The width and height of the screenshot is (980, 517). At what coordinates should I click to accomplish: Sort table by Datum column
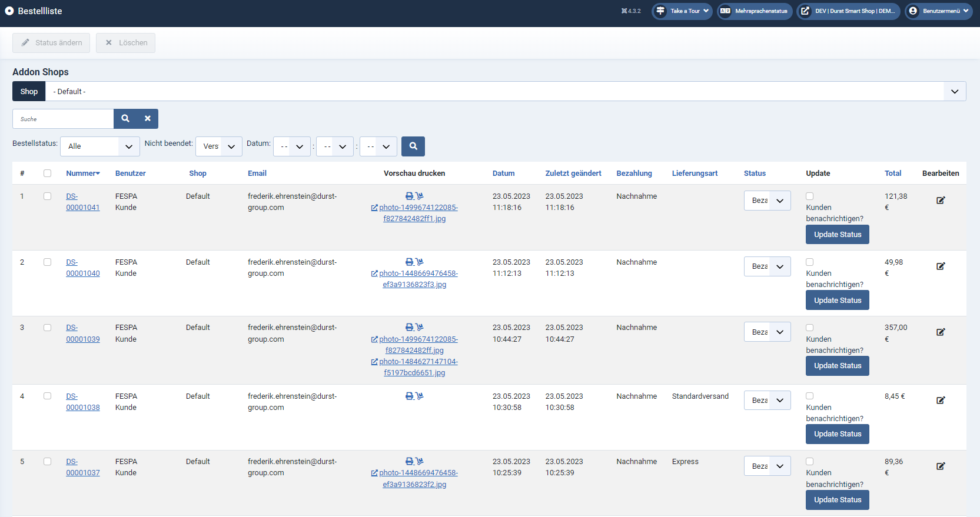[x=504, y=174]
